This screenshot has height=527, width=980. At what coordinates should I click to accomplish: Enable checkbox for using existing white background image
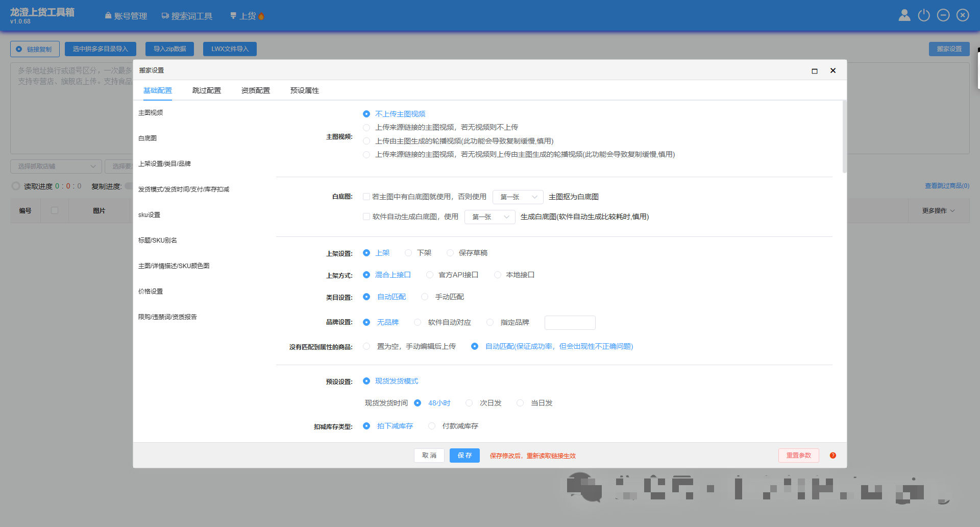(366, 197)
